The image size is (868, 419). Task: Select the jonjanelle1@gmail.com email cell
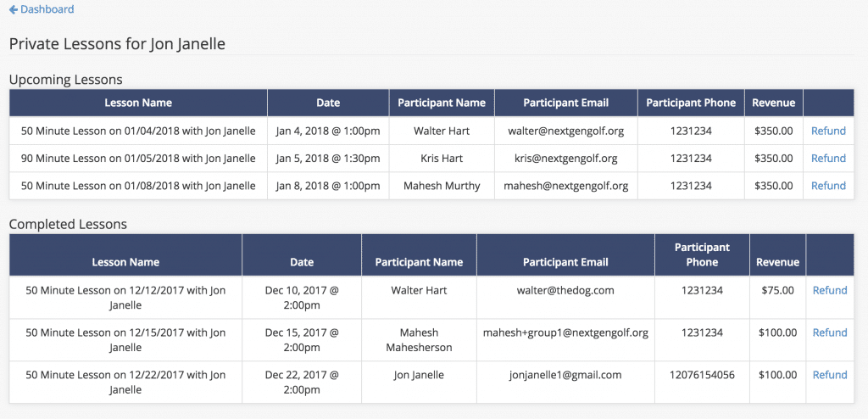pyautogui.click(x=565, y=375)
